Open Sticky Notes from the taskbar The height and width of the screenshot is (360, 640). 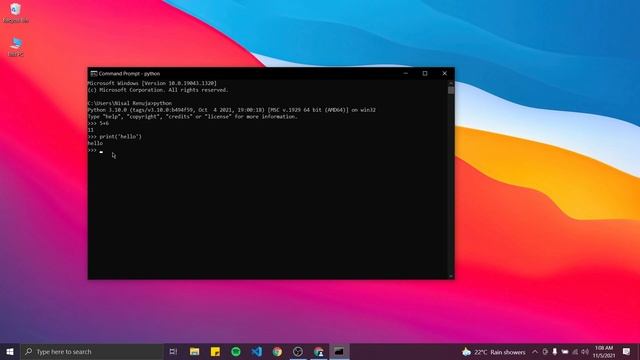click(x=215, y=351)
